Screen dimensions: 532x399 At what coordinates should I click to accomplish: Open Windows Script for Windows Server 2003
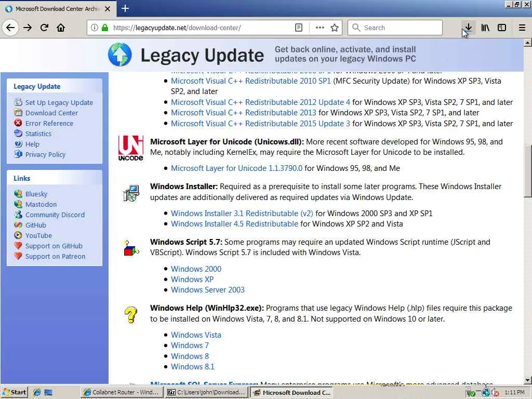pyautogui.click(x=208, y=289)
